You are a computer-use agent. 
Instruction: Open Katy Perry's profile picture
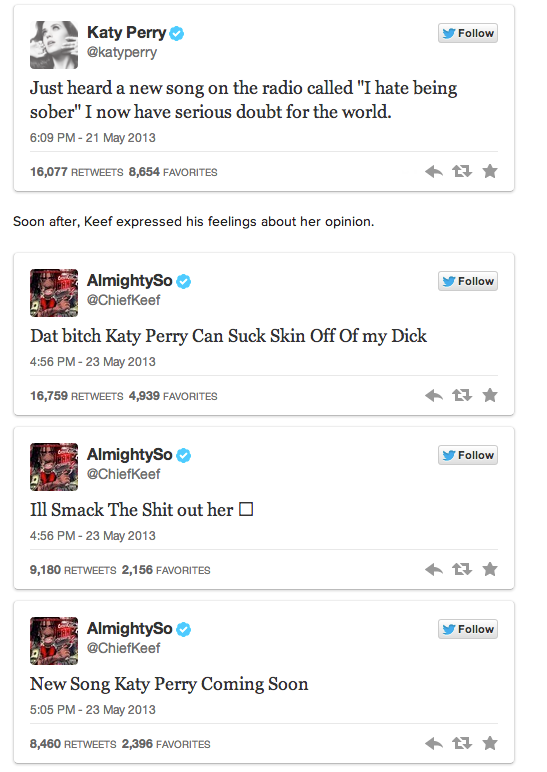point(54,45)
